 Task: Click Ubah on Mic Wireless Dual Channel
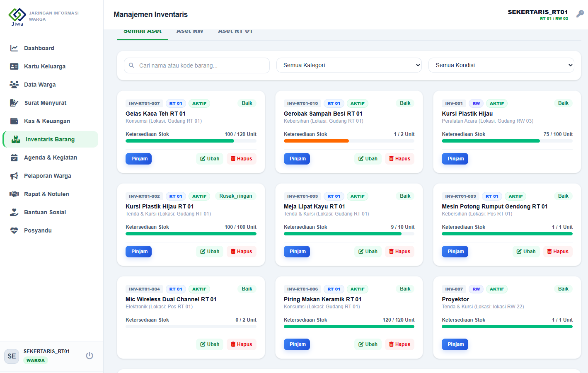tap(210, 344)
